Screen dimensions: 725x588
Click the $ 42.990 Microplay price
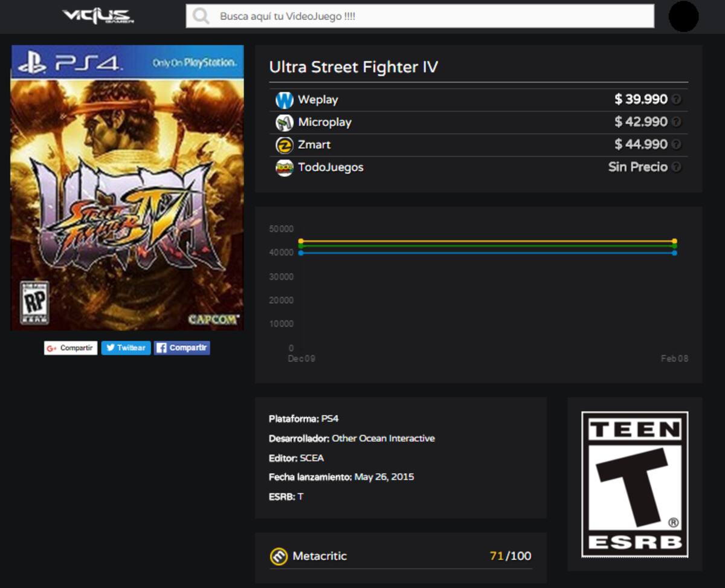[641, 122]
